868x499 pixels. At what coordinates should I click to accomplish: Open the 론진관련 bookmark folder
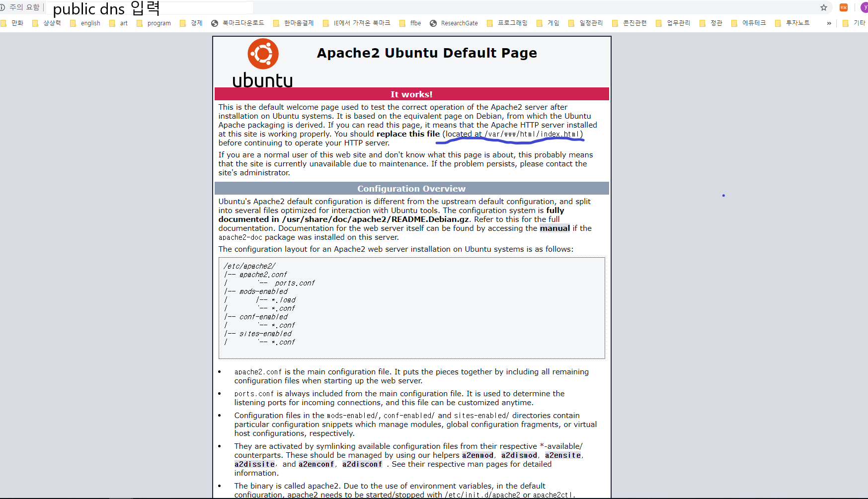click(x=630, y=23)
